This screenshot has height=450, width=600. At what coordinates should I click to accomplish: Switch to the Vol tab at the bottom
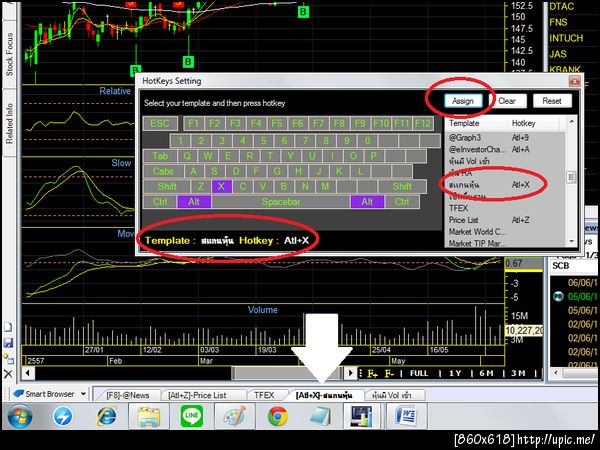point(392,395)
